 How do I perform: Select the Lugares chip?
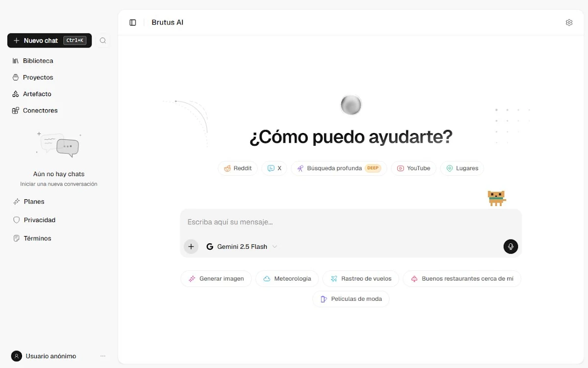pos(462,168)
